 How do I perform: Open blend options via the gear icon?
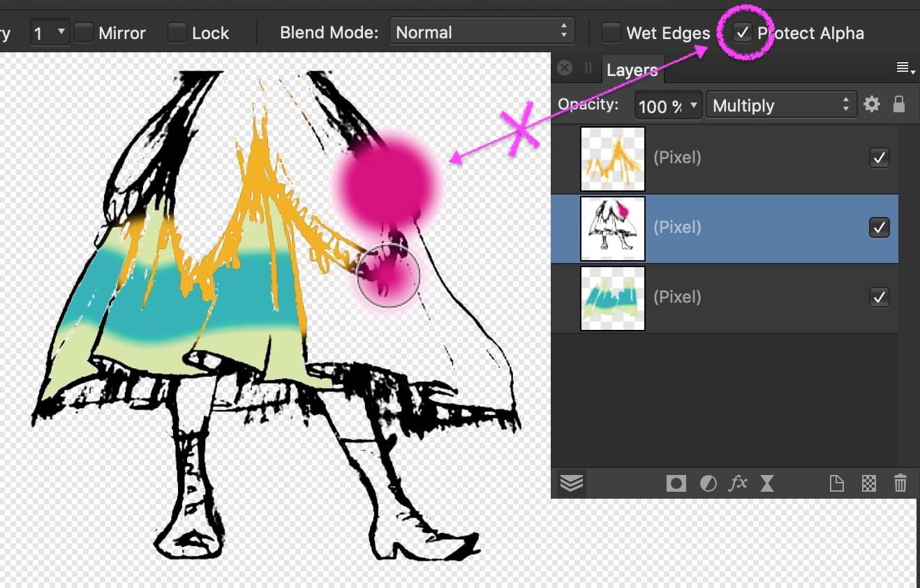[872, 105]
